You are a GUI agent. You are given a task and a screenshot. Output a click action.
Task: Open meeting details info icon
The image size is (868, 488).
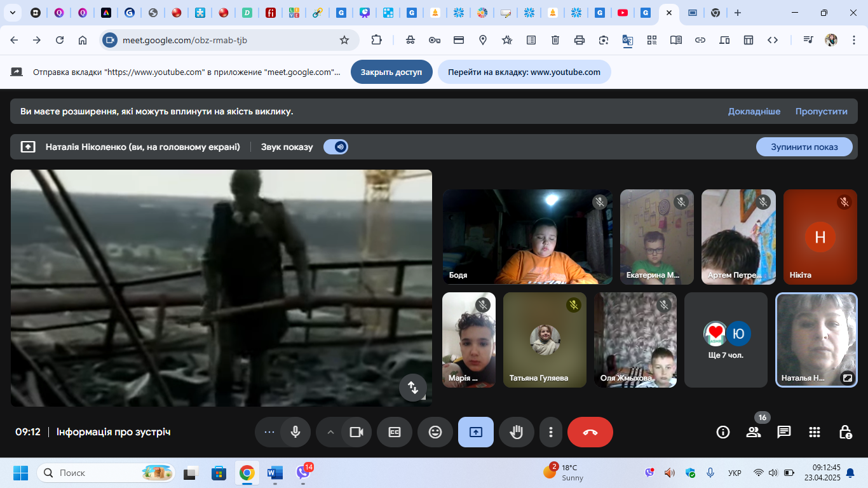point(723,432)
